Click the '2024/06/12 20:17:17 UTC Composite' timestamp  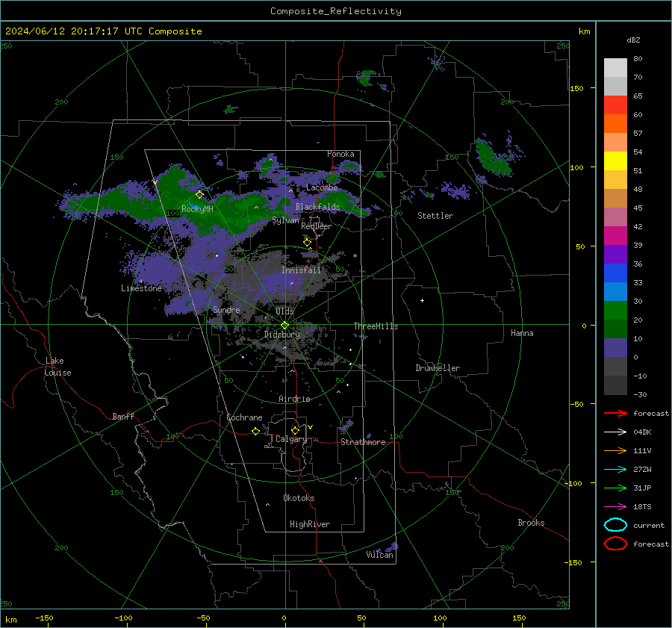(103, 31)
